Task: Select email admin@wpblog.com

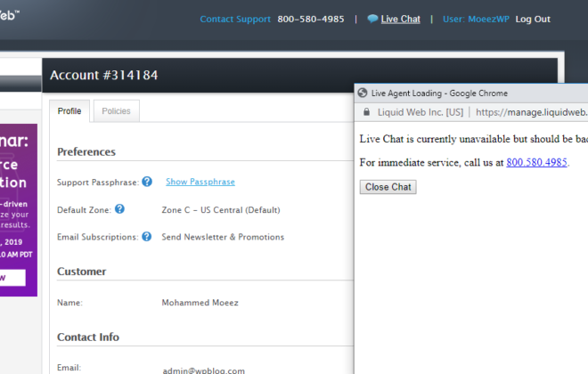Action: pyautogui.click(x=204, y=370)
